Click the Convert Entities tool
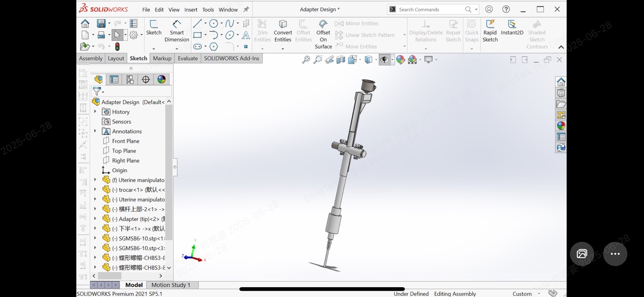 point(283,31)
